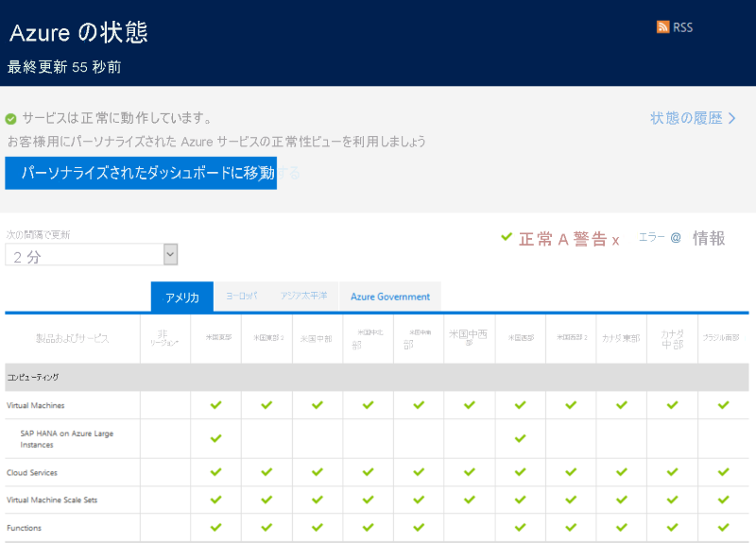756x543 pixels.
Task: Click Scale Sets checkmark for カナダ東部
Action: (622, 500)
